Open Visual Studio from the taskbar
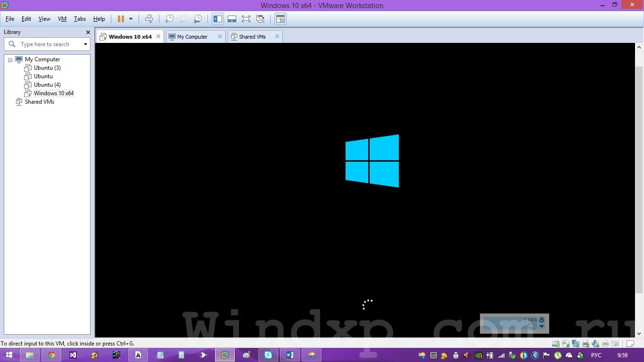 point(73,355)
